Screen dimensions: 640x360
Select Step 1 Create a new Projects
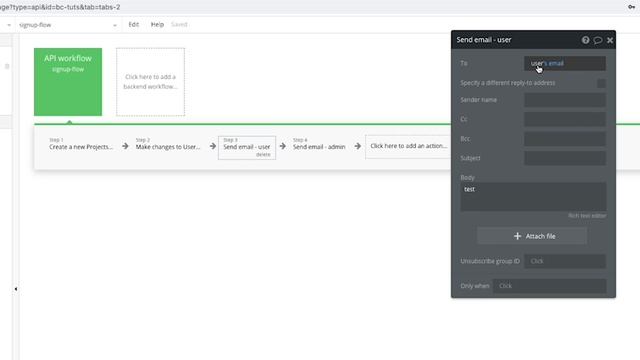pyautogui.click(x=81, y=144)
